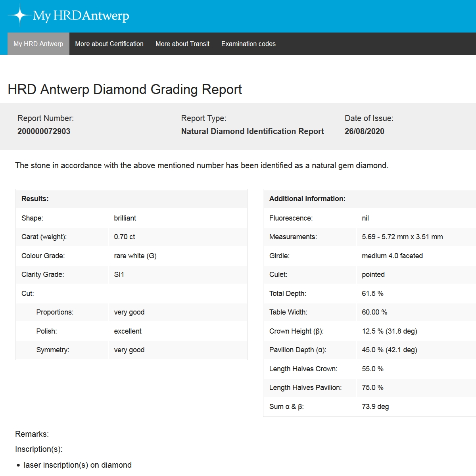476x476 pixels.
Task: Click the My HRDAntwerp header logo text
Action: pyautogui.click(x=81, y=16)
